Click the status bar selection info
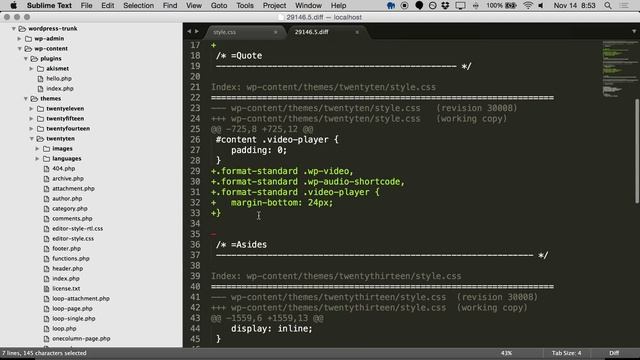This screenshot has width=640, height=360. click(x=44, y=353)
